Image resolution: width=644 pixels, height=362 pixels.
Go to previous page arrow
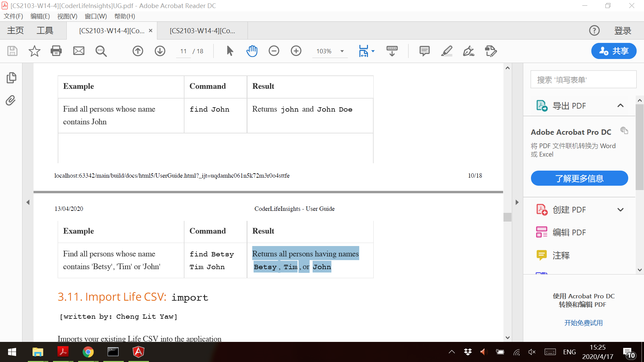click(x=138, y=51)
